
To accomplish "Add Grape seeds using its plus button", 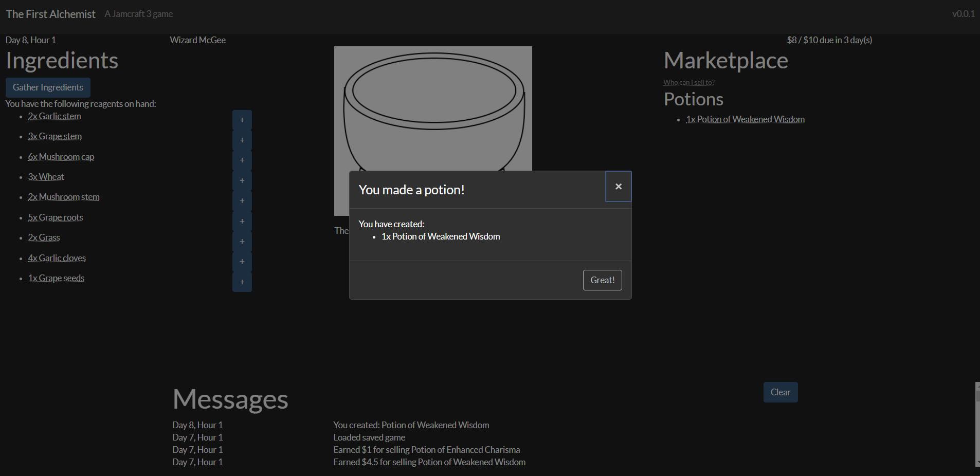I will click(242, 282).
